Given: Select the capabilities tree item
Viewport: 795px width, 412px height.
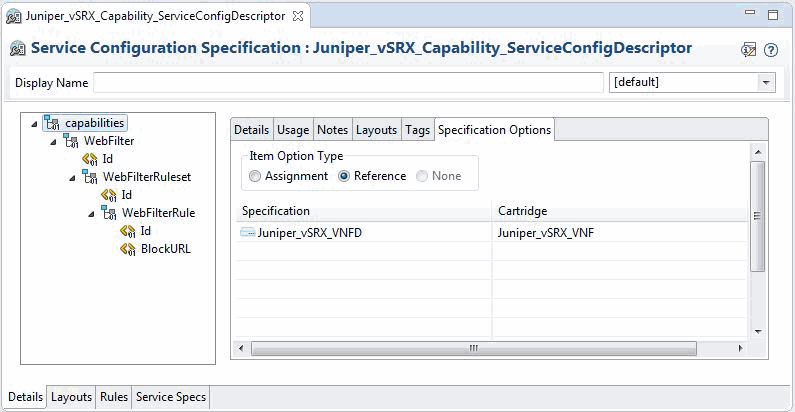Looking at the screenshot, I should [85, 123].
